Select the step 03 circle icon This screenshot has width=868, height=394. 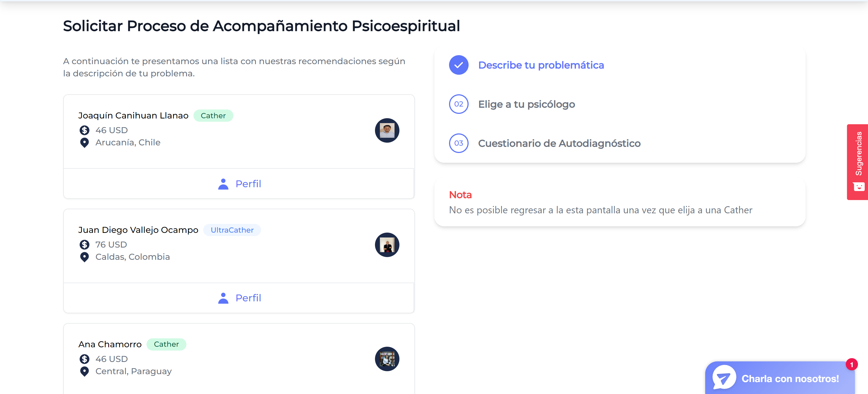click(x=458, y=143)
